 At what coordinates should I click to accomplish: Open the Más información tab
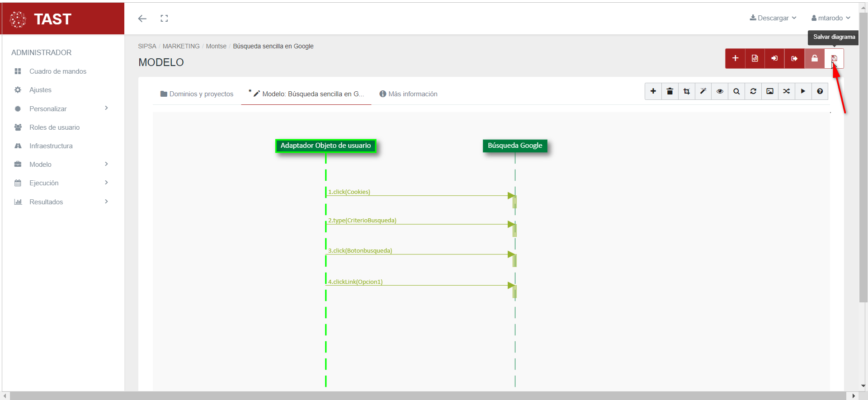click(408, 94)
